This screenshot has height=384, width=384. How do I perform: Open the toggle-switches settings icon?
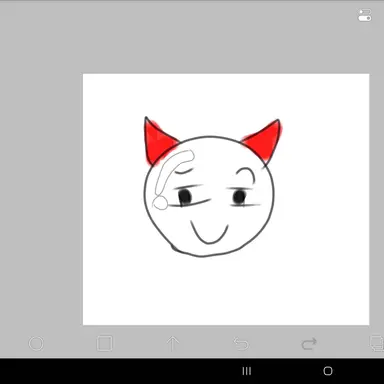(x=365, y=16)
